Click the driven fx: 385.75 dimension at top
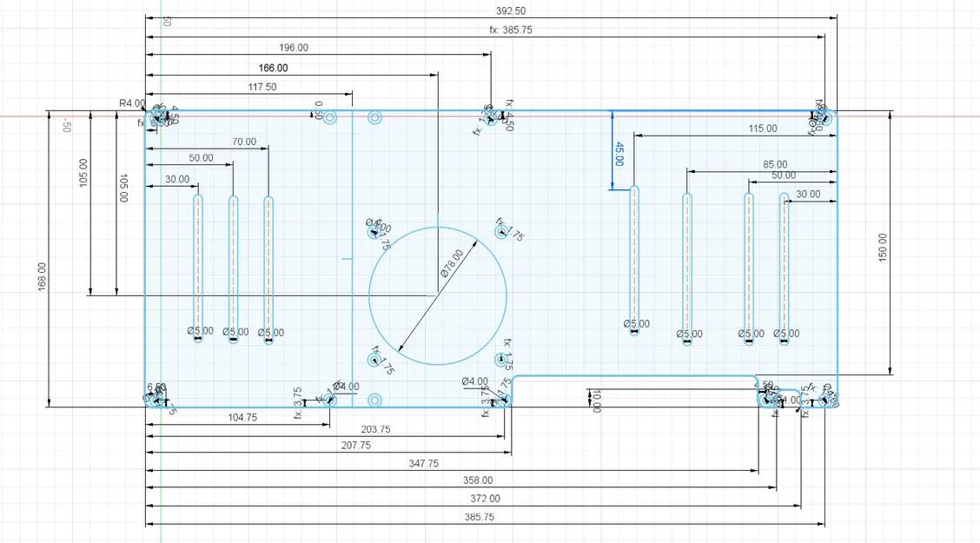Screen dimensions: 980x543 pyautogui.click(x=513, y=29)
